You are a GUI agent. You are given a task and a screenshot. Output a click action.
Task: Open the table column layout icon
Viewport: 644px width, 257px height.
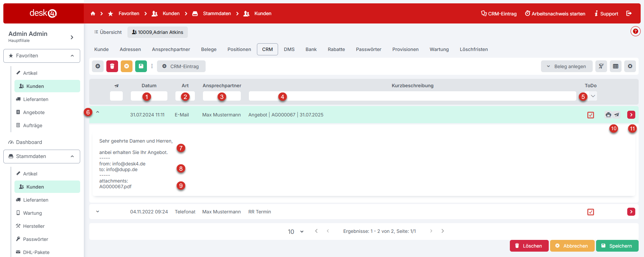[x=615, y=66]
